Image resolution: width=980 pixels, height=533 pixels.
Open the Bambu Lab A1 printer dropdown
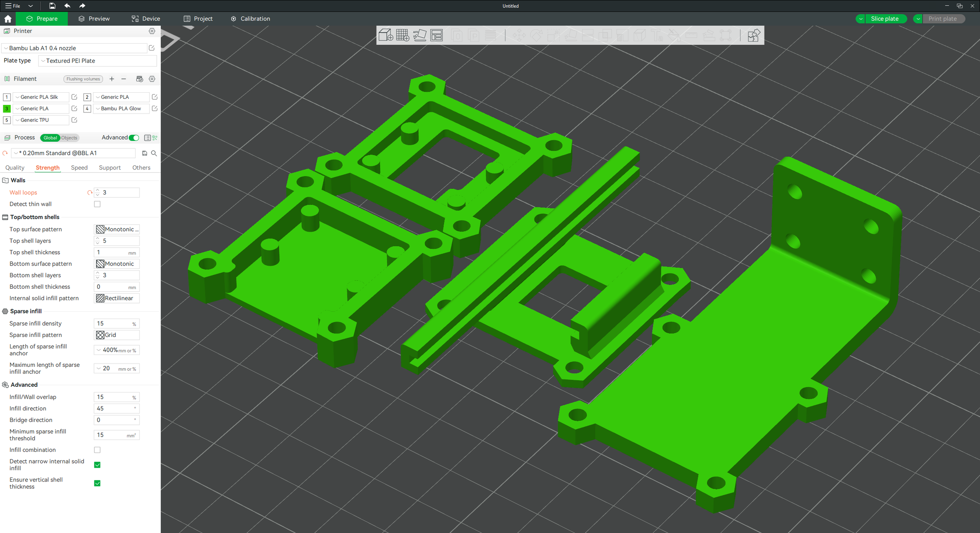(x=74, y=48)
